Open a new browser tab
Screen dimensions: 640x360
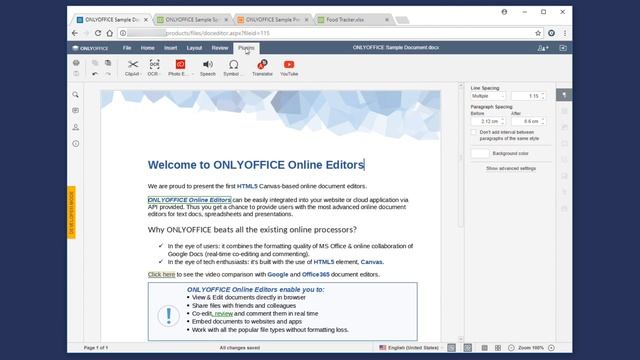[402, 20]
